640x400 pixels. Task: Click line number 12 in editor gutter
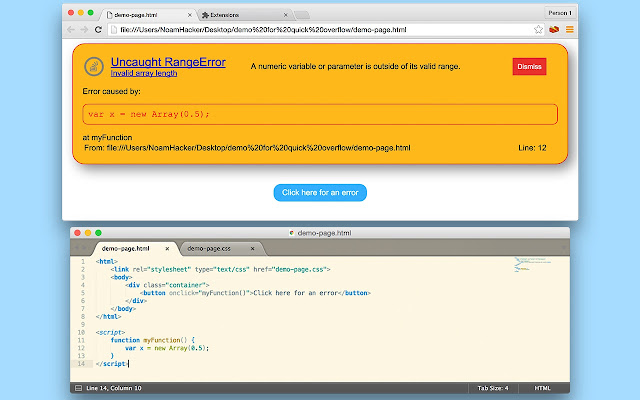81,348
